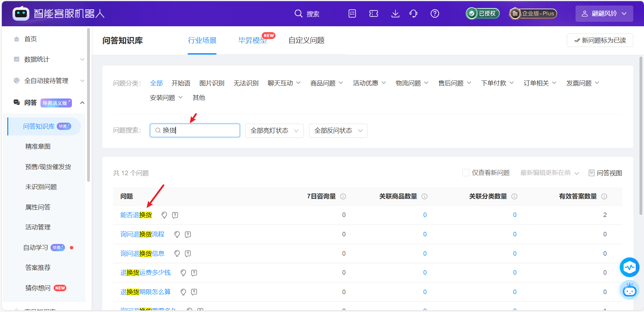Viewport: 644px width, 312px height.
Task: Select 全部 question category filter
Action: point(156,83)
